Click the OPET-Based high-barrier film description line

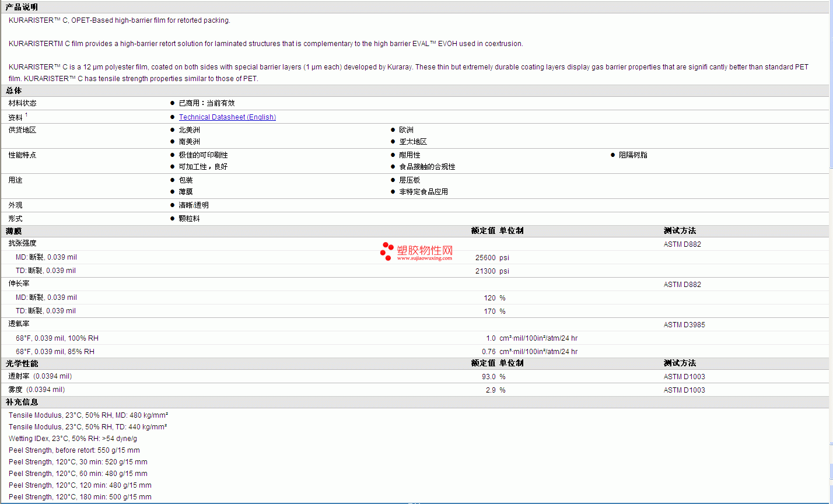tap(120, 20)
